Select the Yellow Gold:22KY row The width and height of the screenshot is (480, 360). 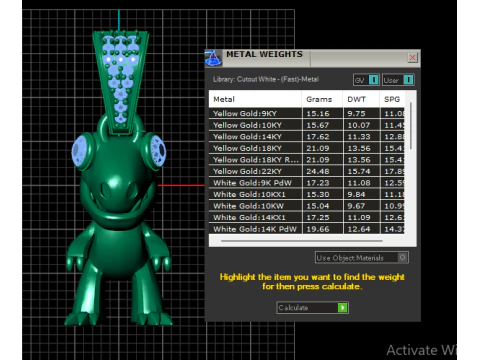307,171
